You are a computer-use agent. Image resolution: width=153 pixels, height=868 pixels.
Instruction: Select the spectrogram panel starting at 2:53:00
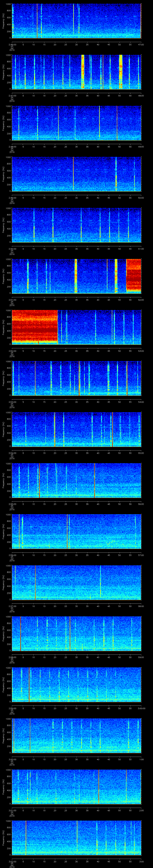coord(76,378)
